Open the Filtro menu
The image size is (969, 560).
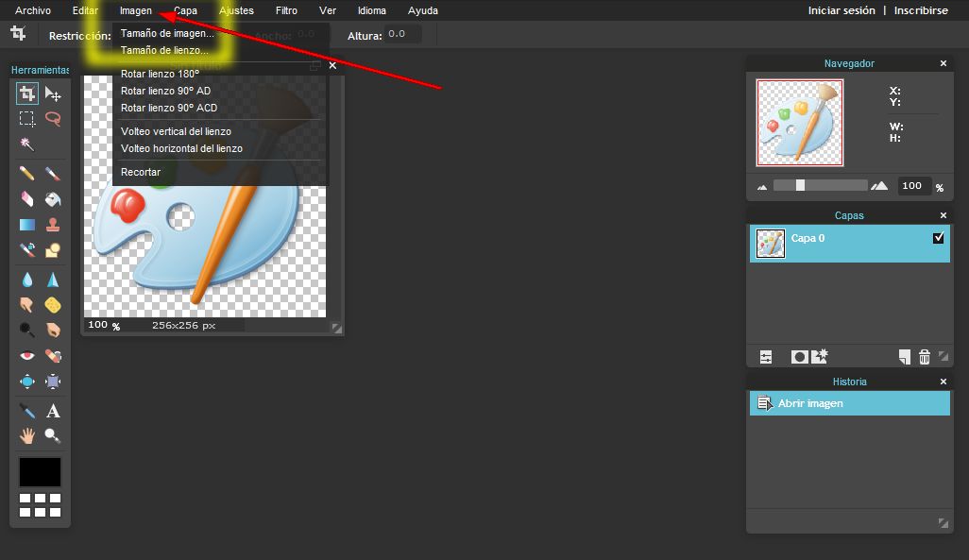286,10
